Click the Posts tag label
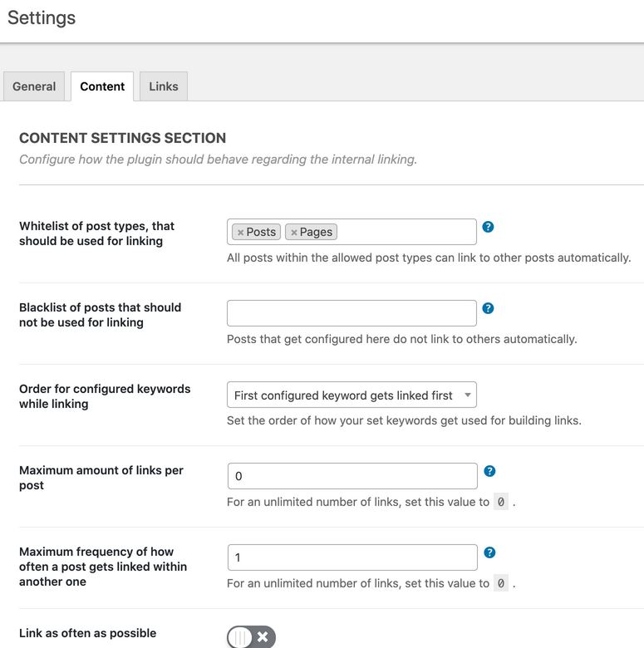 [x=261, y=232]
